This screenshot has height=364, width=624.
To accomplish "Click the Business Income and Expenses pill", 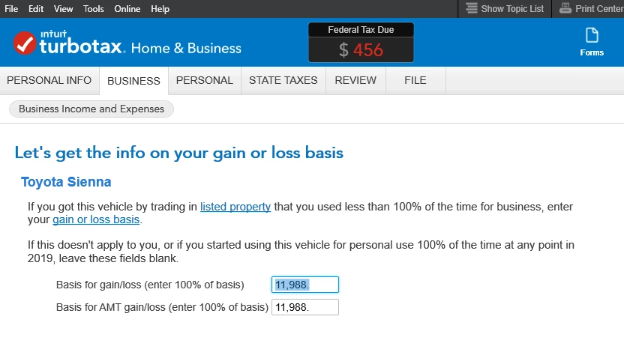I will coord(91,109).
